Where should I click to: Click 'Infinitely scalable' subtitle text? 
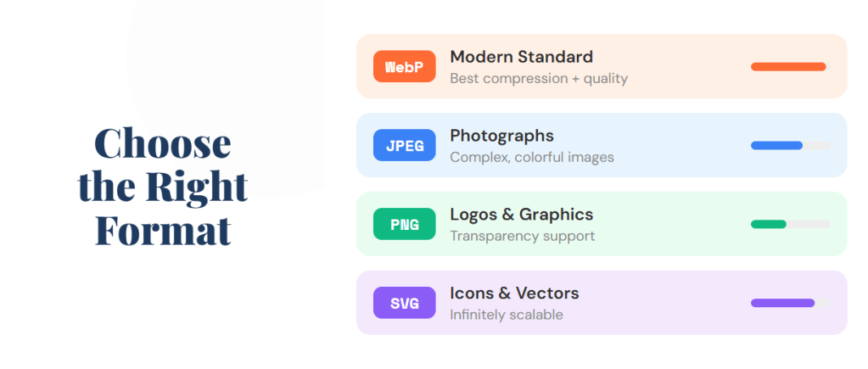tap(506, 315)
